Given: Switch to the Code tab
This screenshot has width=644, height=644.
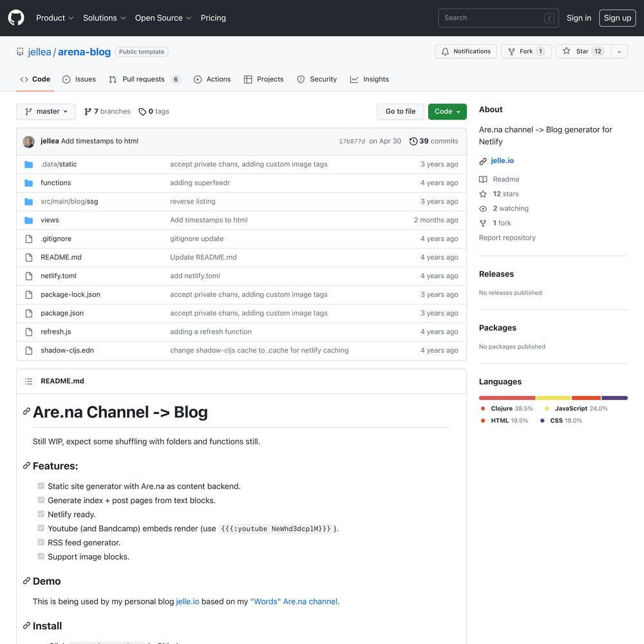Looking at the screenshot, I should click(35, 79).
